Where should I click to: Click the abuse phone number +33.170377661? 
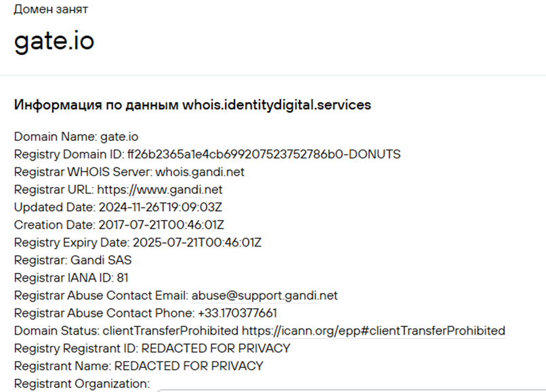[x=237, y=313]
